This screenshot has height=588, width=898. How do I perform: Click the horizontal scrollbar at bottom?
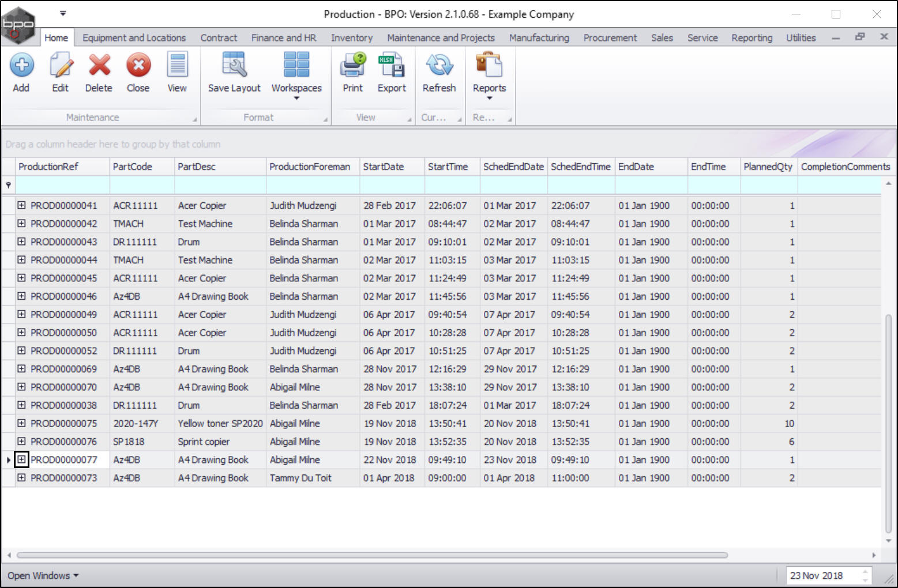[372, 555]
